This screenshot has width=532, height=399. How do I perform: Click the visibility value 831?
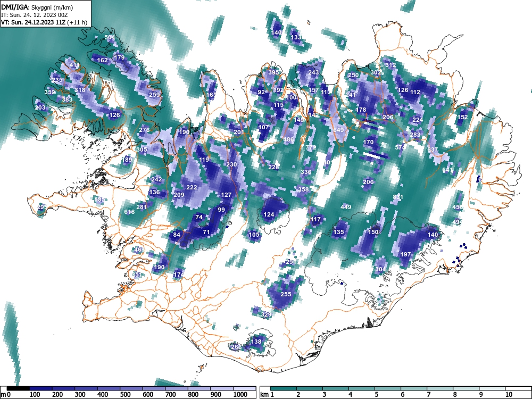(397, 197)
